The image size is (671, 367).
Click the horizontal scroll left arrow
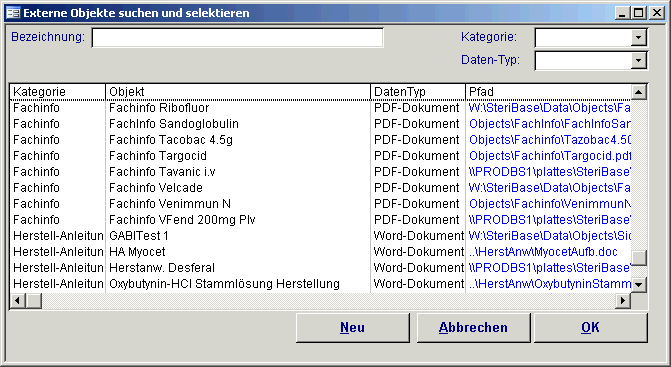click(18, 301)
